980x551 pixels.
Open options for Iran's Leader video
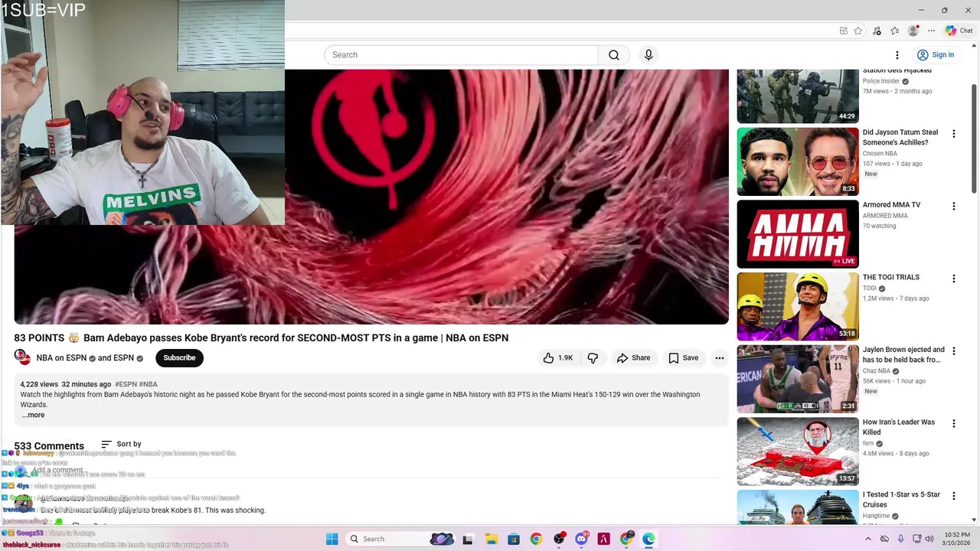(x=954, y=423)
